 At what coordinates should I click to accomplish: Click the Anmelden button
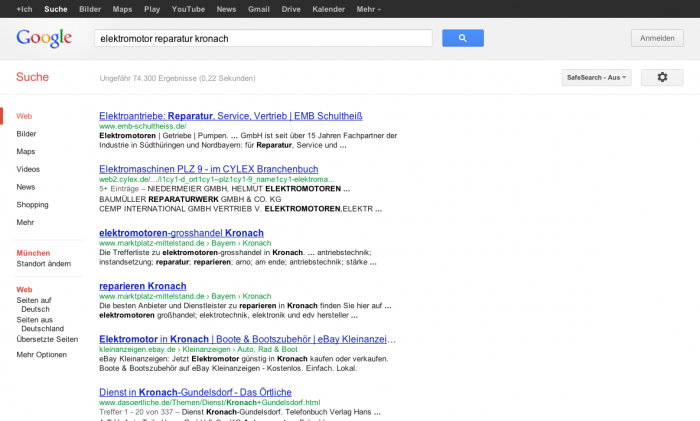tap(657, 38)
